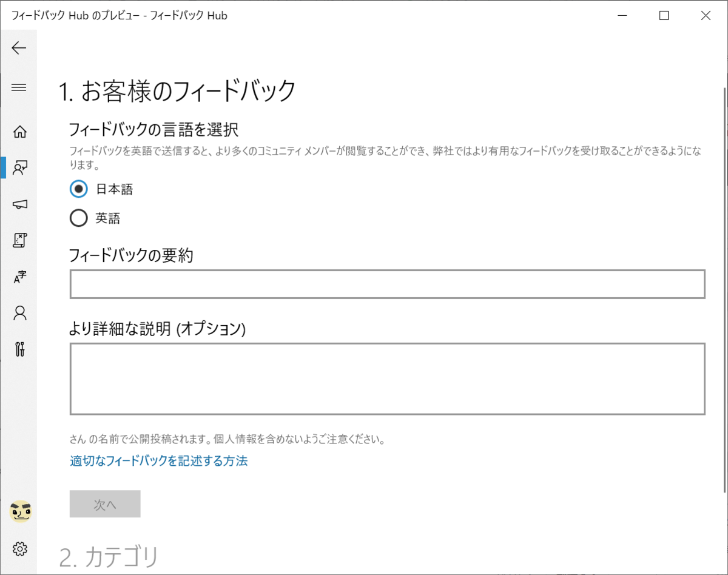Open the Announcements megaphone icon
Screen dimensions: 728x575
pyautogui.click(x=20, y=204)
